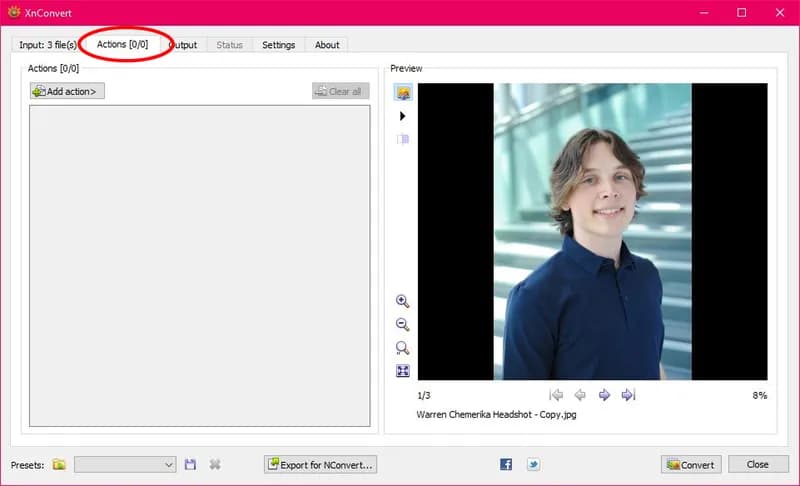Open the Add action menu

(x=67, y=91)
